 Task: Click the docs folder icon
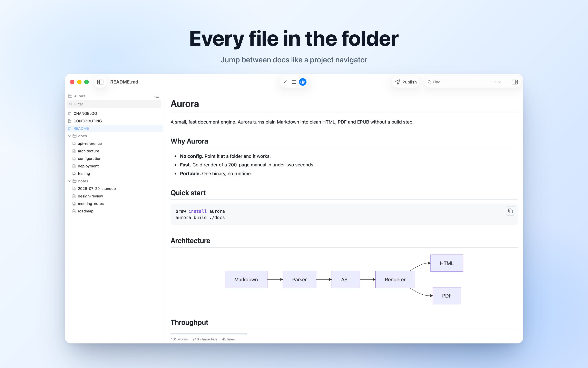pos(75,136)
